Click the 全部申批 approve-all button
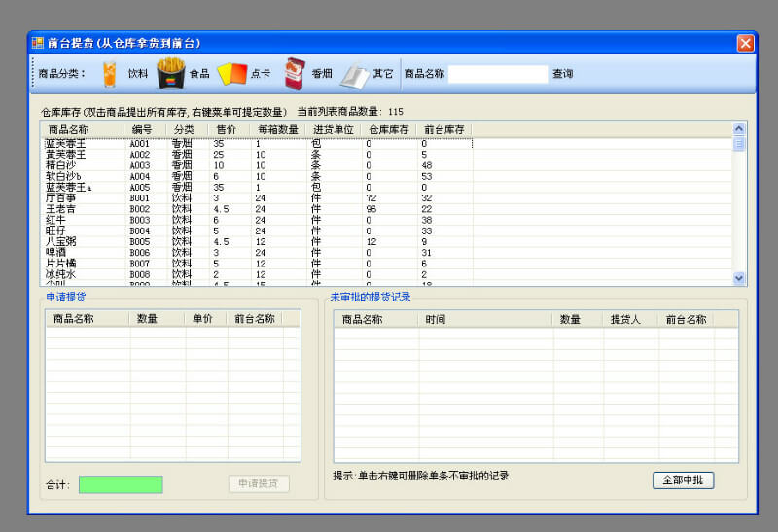Screen dimensions: 778x532 tap(683, 480)
